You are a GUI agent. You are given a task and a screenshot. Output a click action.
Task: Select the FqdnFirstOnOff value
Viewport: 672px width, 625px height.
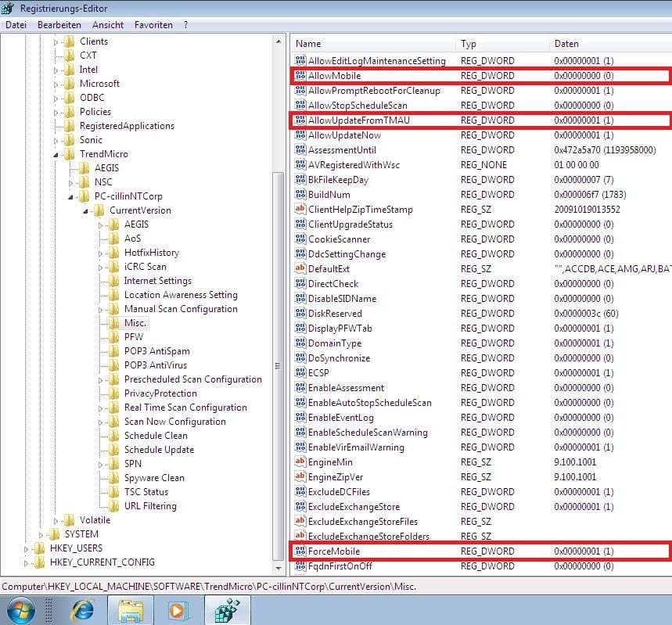(x=340, y=566)
